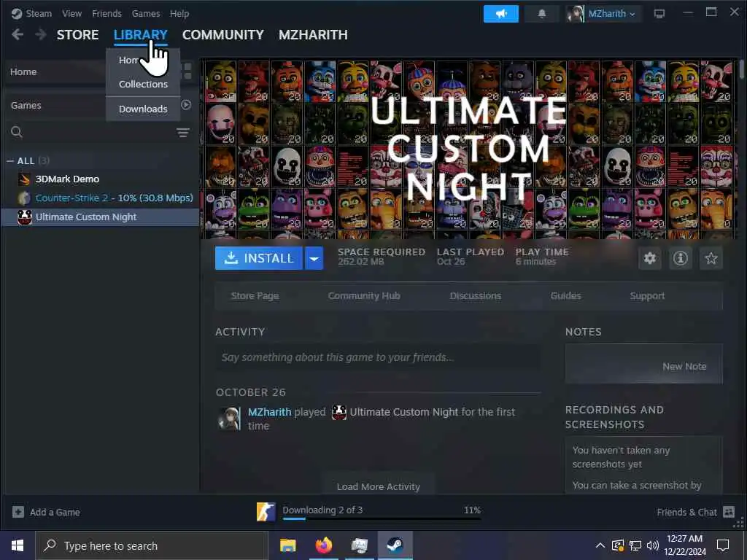This screenshot has height=560, width=747.
Task: Click the MZharith name link in activity
Action: 269,412
